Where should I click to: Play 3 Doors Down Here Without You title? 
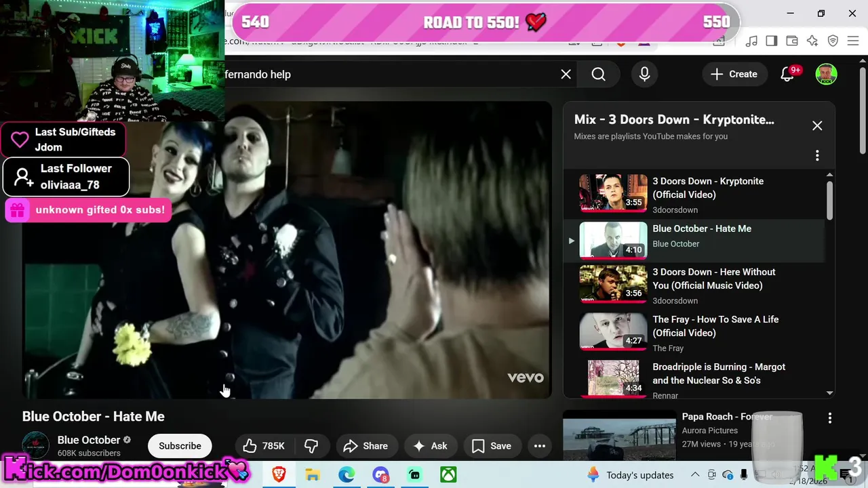(x=714, y=279)
